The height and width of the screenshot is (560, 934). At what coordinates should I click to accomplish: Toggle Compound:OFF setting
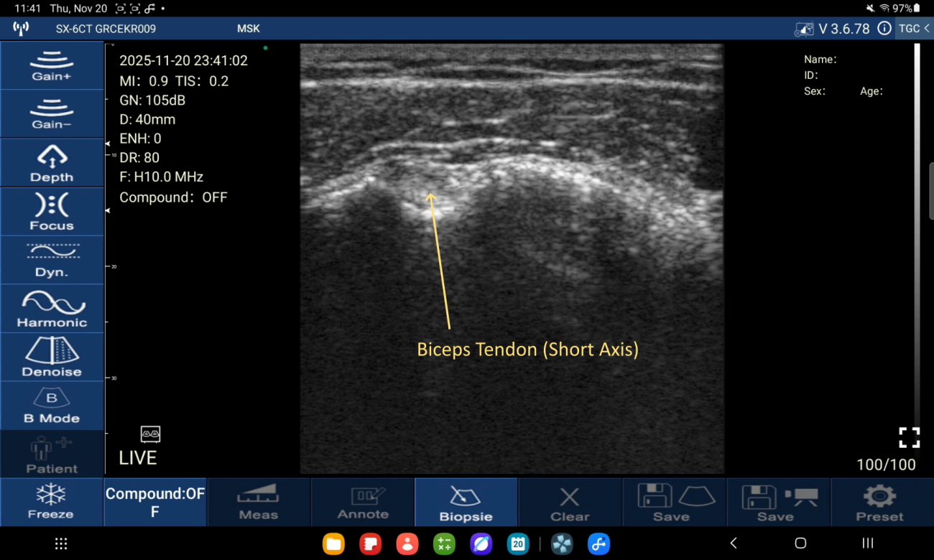[155, 502]
